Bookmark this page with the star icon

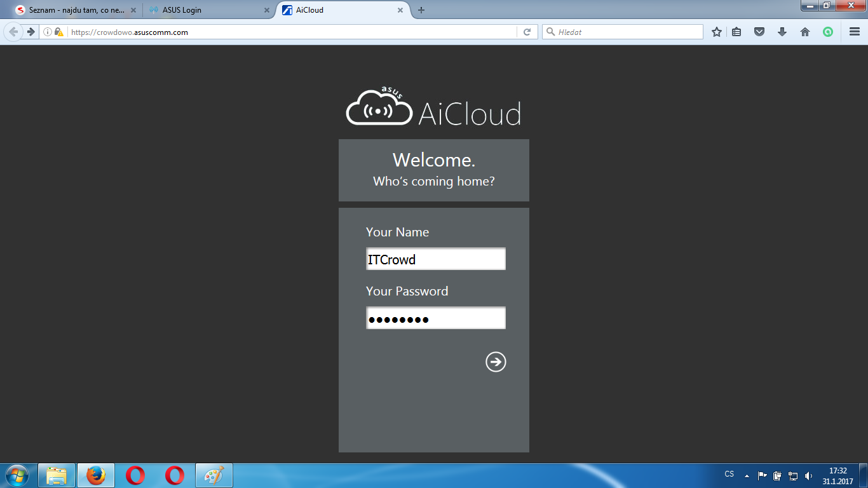point(717,32)
